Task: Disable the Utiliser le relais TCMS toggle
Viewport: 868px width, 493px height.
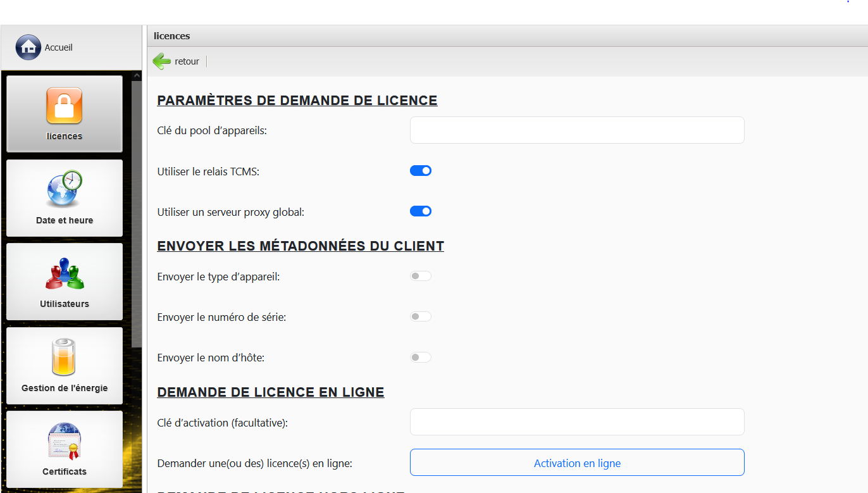Action: click(421, 171)
